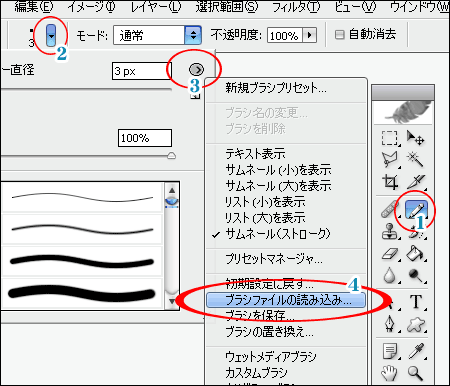The height and width of the screenshot is (386, 450).
Task: Select the Pen tool
Action: click(x=390, y=324)
